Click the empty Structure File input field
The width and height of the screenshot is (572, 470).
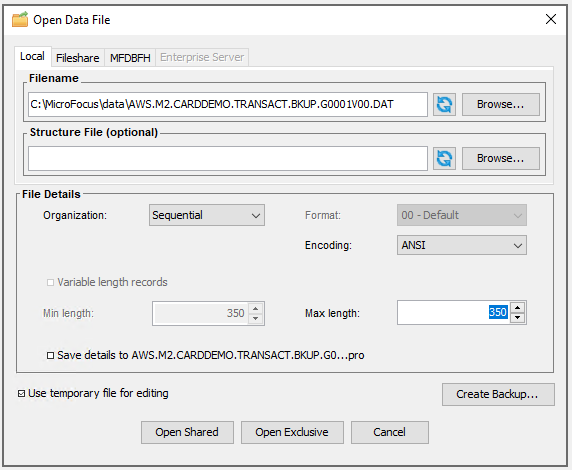228,158
